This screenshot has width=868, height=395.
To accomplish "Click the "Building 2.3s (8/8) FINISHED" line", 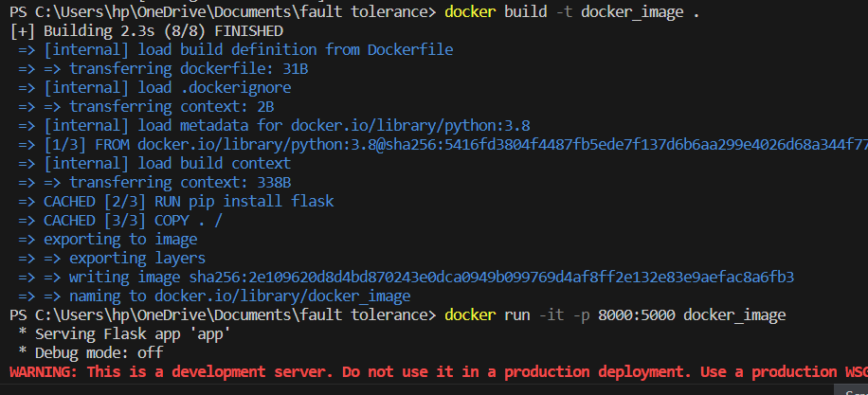I will (147, 30).
